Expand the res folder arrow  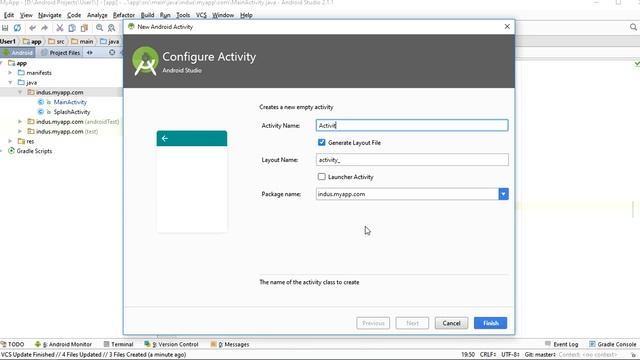[10, 141]
